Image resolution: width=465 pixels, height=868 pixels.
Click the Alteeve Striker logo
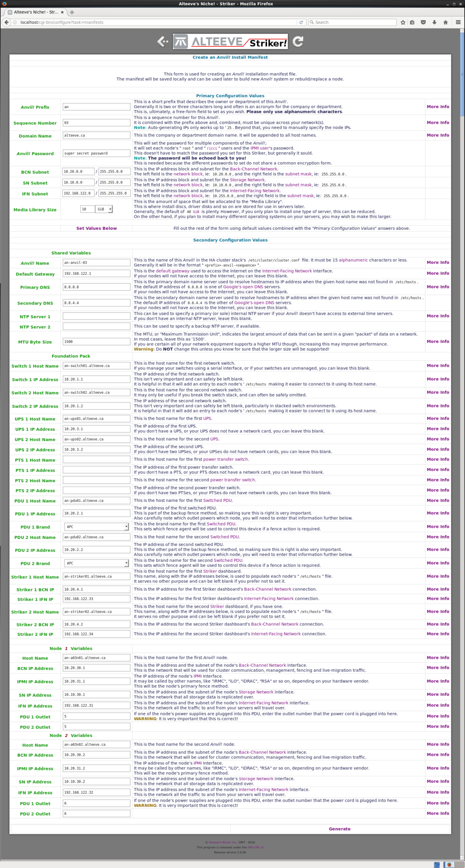231,42
